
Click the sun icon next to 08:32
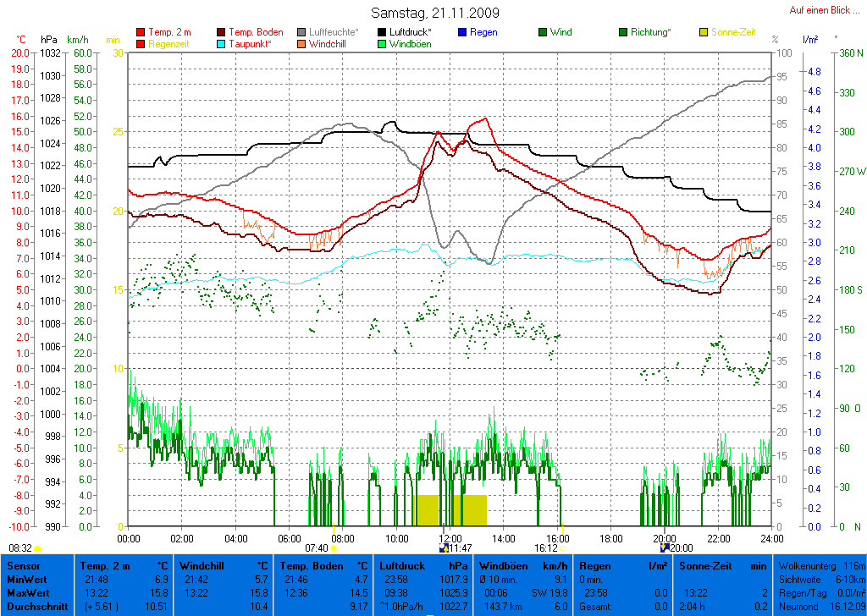coord(38,548)
